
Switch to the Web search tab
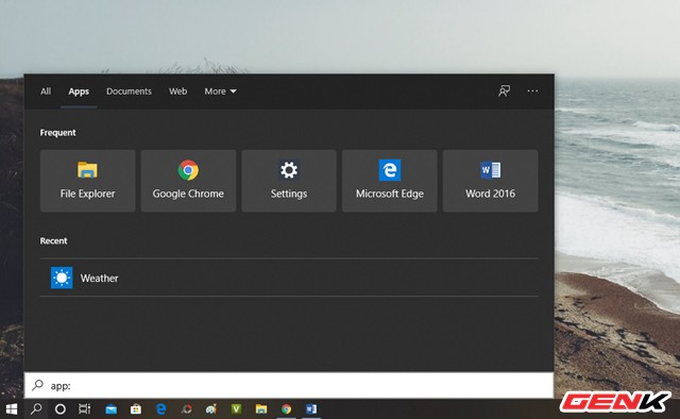178,91
